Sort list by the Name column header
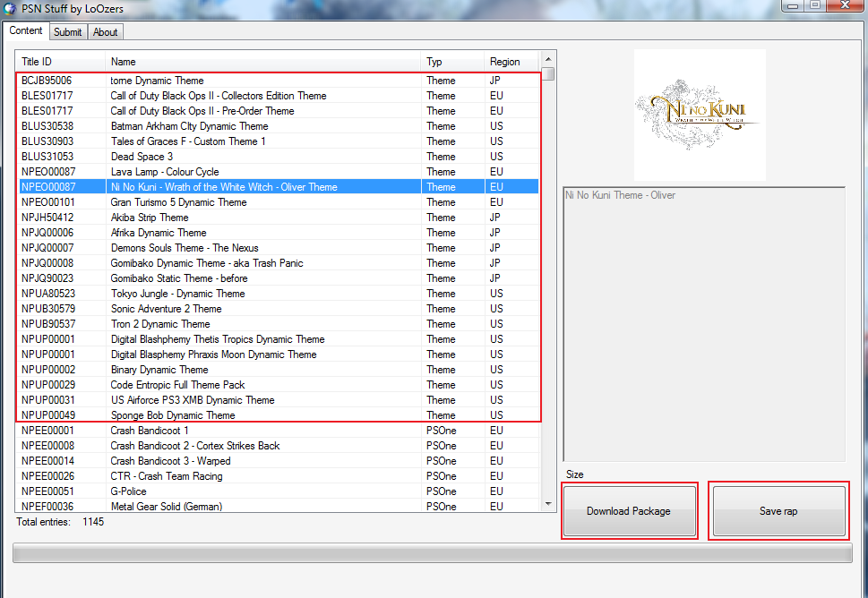This screenshot has width=868, height=598. click(x=263, y=62)
